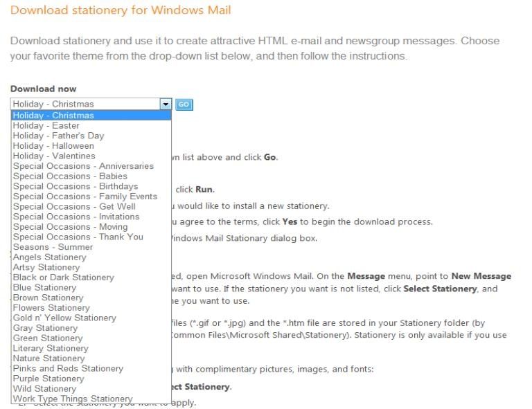This screenshot has height=409, width=532.
Task: Pick Holiday - Father's Day option
Action: (x=58, y=136)
